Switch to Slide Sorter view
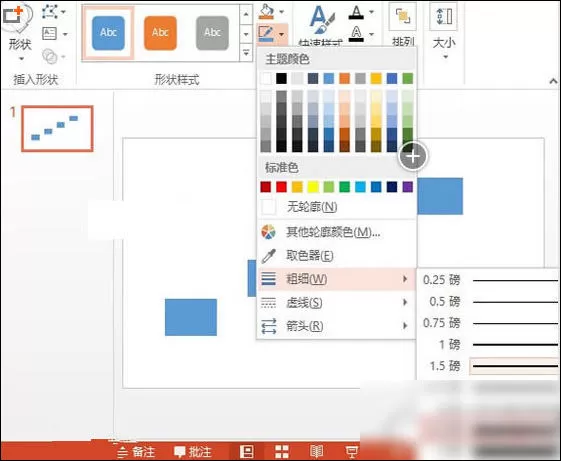 [x=282, y=452]
